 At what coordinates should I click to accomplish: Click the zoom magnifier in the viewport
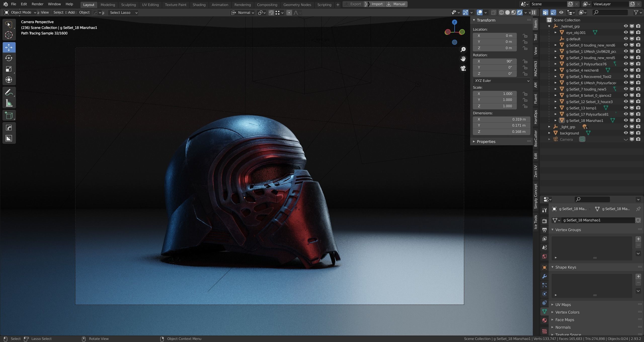point(463,50)
